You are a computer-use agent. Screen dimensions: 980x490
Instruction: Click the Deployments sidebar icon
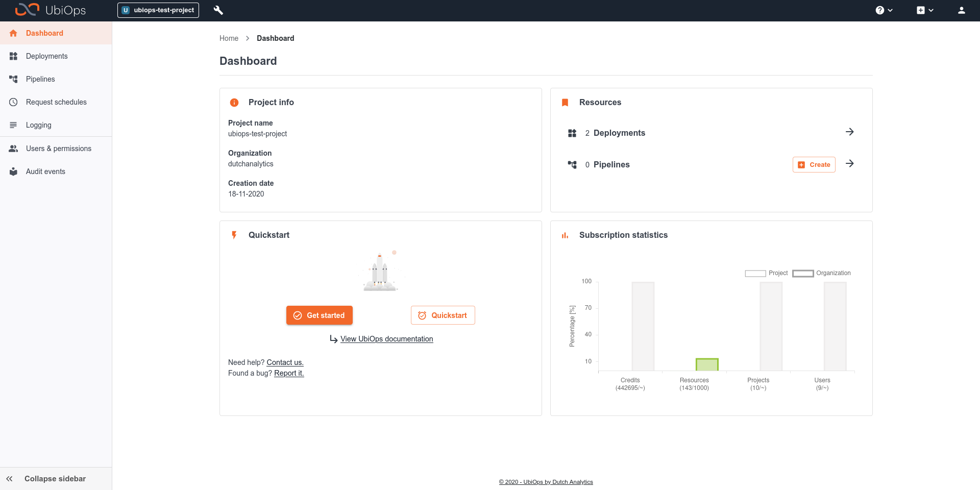(x=13, y=56)
